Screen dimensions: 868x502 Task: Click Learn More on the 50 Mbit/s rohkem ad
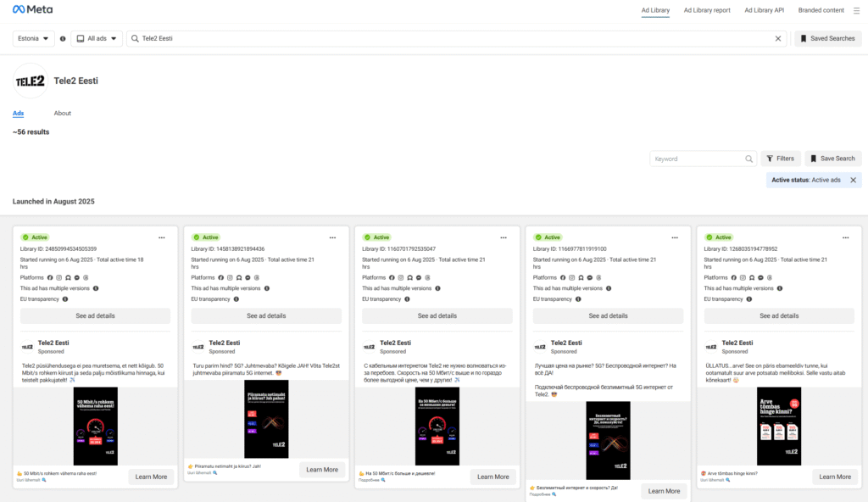pos(151,477)
